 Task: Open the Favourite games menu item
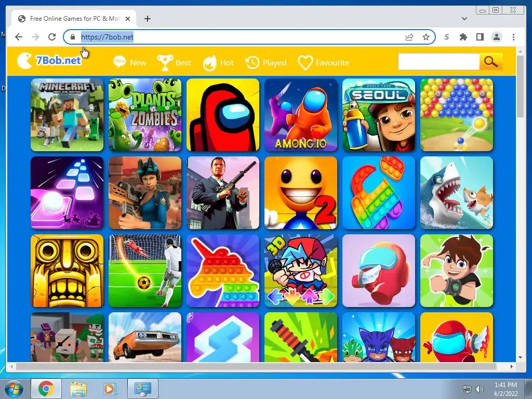click(x=323, y=63)
